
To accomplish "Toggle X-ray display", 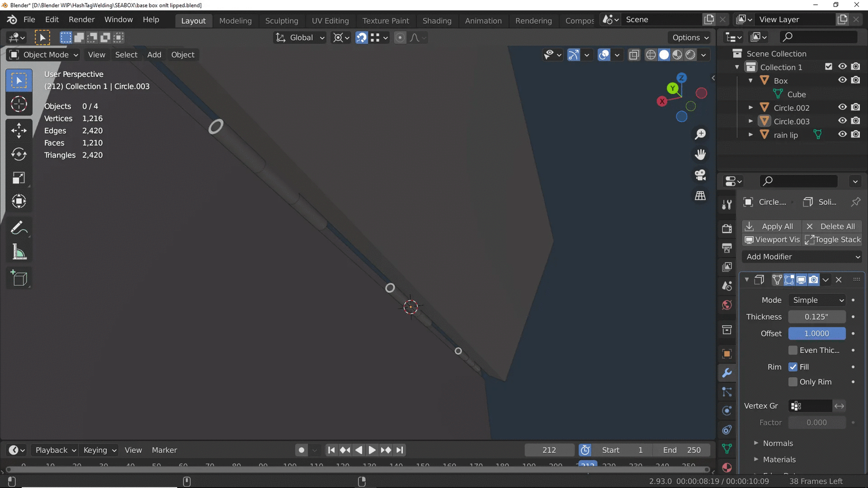I will (x=634, y=54).
